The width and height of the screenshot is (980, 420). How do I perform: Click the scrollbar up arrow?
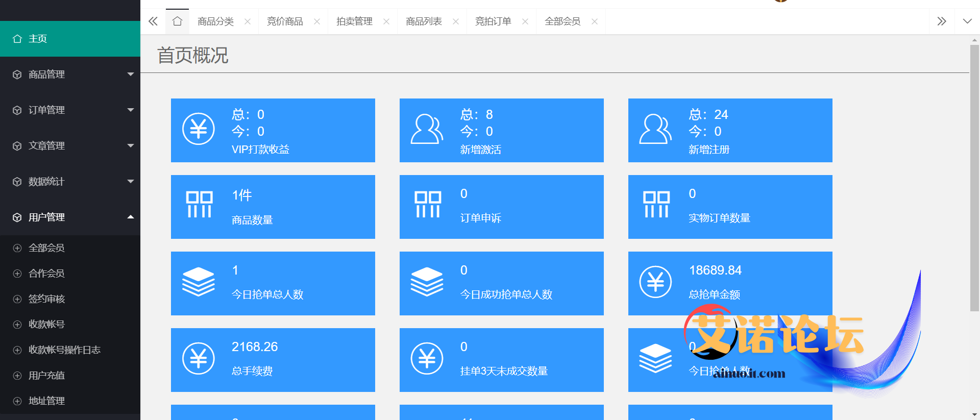(974, 39)
